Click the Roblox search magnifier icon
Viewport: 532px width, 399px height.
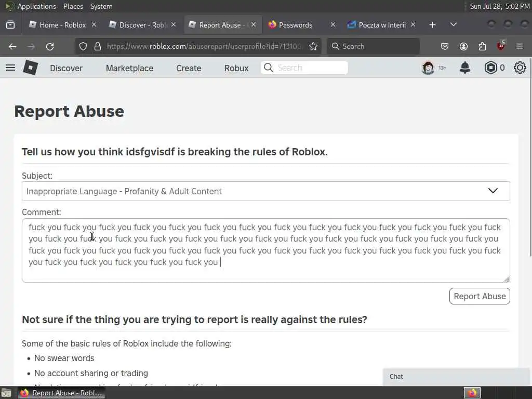pos(269,68)
